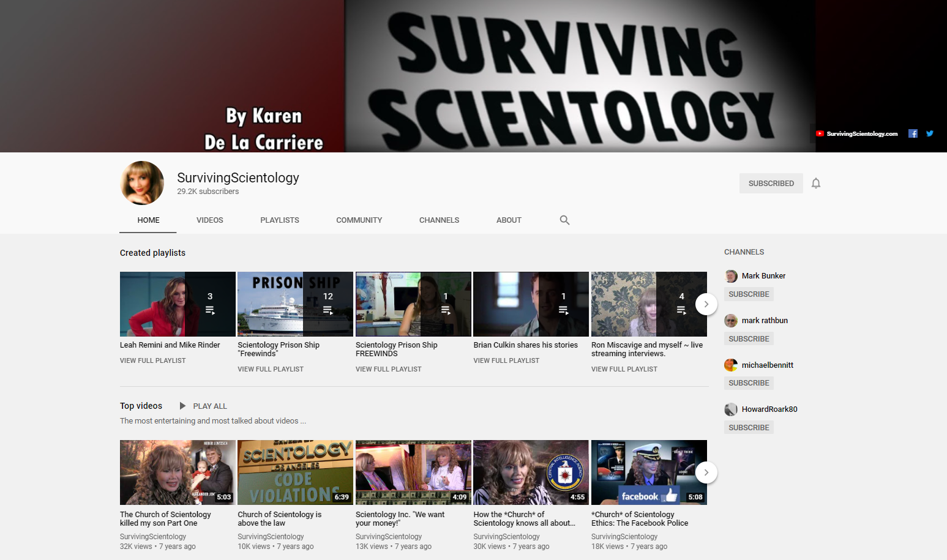Click the Mark Bunker channel name

tap(763, 276)
